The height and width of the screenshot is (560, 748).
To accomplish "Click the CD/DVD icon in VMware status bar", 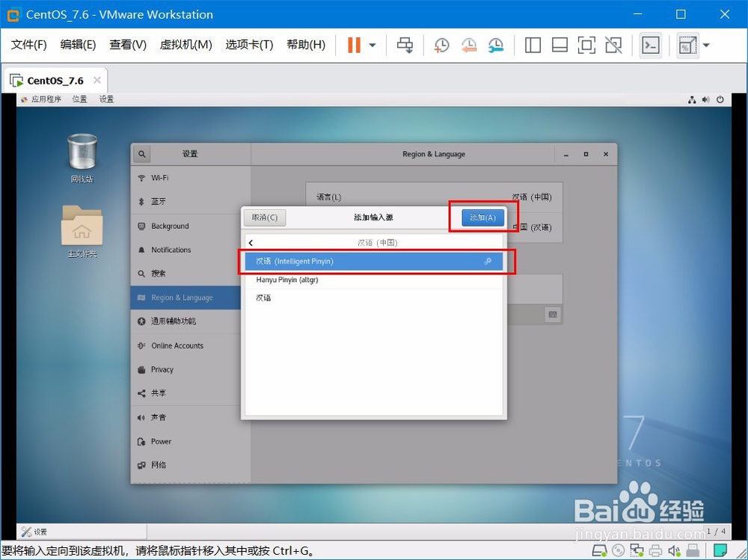I will pos(619,551).
